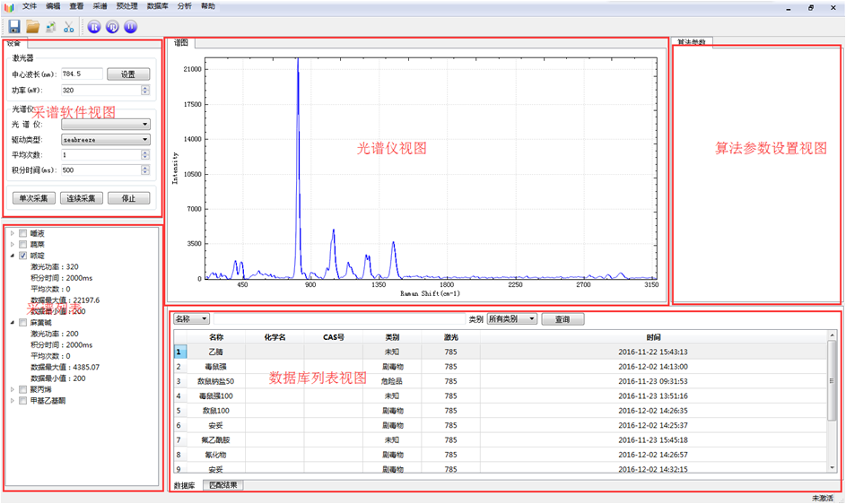This screenshot has height=504, width=846.
Task: Click the middle round blue toolbar icon
Action: pyautogui.click(x=113, y=27)
